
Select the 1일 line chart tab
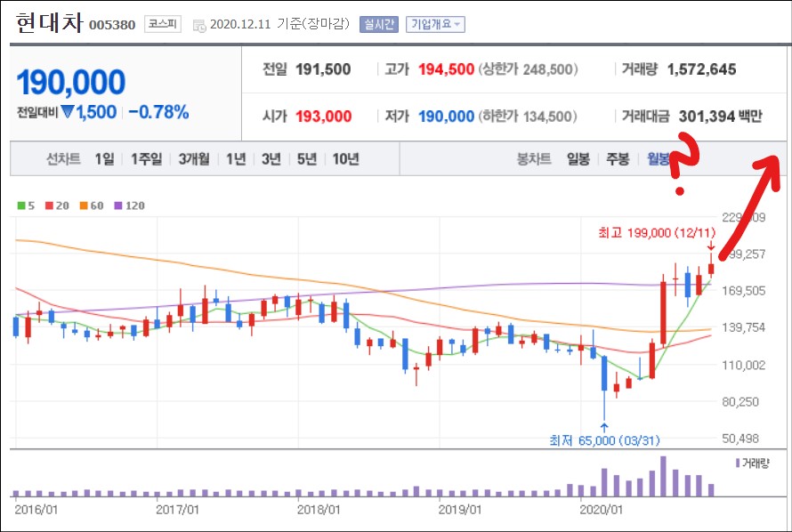coord(104,159)
